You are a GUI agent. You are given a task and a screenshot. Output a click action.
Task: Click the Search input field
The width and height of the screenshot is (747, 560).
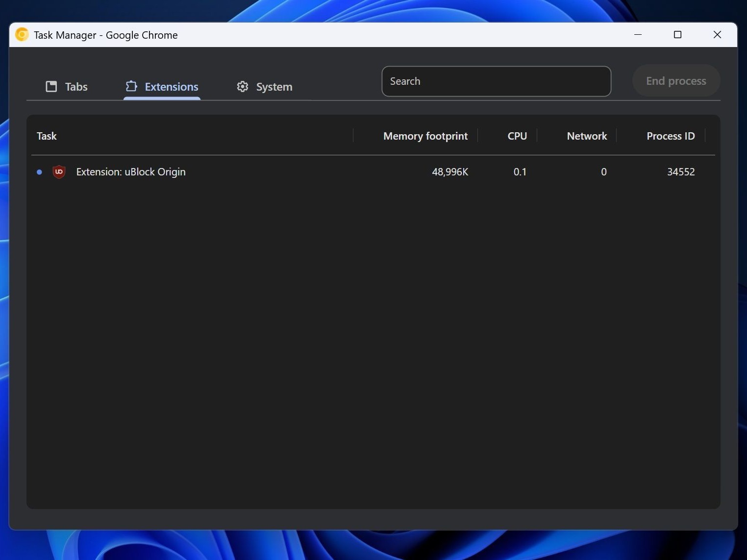[496, 81]
